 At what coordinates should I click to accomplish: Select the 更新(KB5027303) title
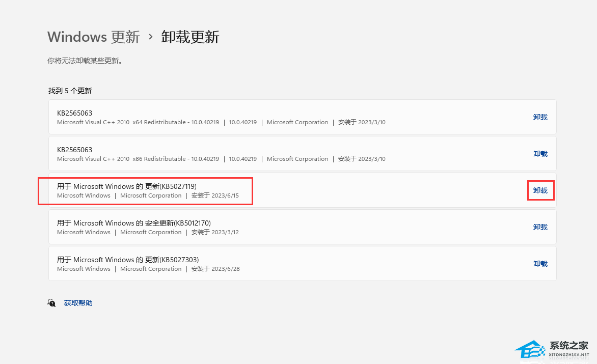tap(128, 260)
